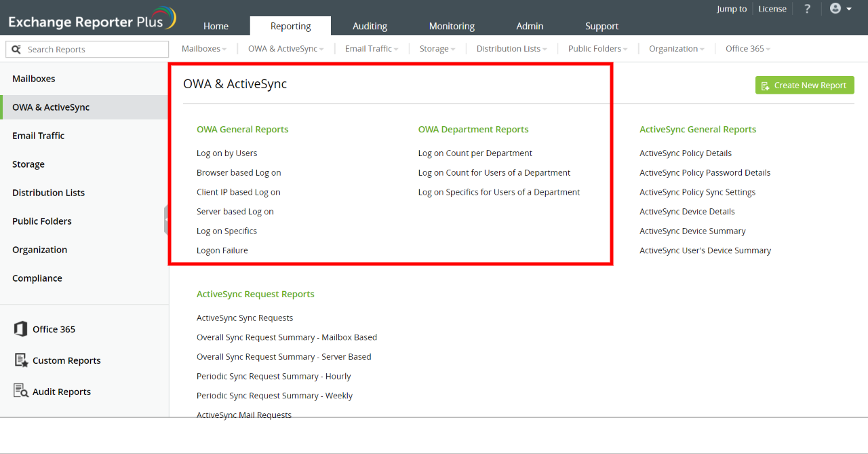Click the ActiveSync General Reports heading
The width and height of the screenshot is (868, 454).
698,130
